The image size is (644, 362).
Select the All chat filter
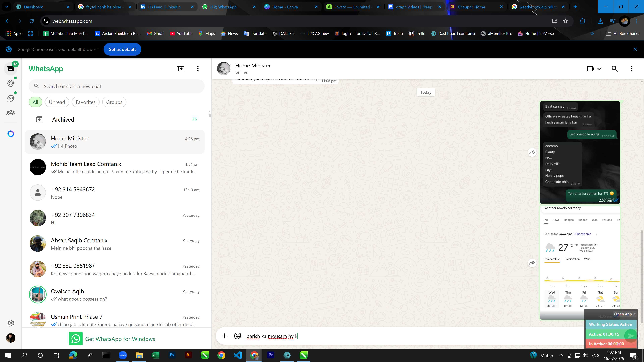coord(35,102)
